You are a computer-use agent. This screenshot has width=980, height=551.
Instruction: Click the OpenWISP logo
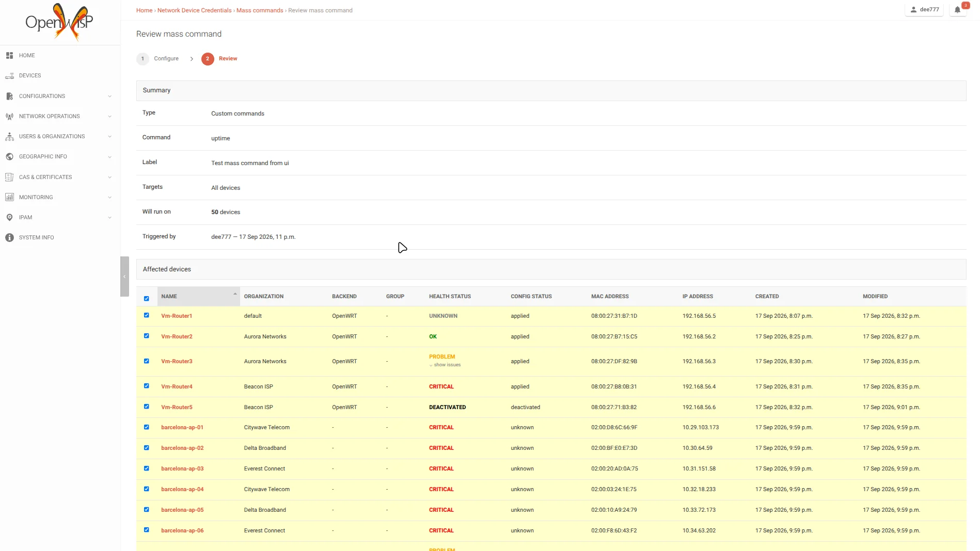(59, 22)
